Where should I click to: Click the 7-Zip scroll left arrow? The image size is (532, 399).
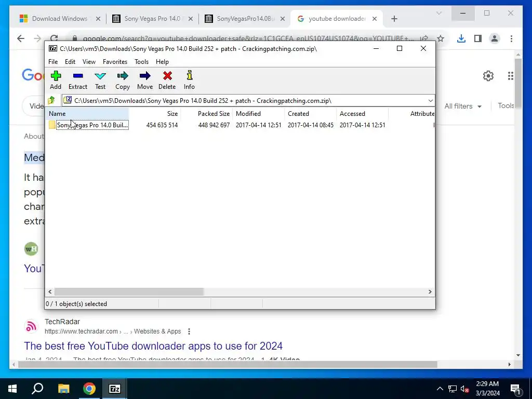click(50, 292)
